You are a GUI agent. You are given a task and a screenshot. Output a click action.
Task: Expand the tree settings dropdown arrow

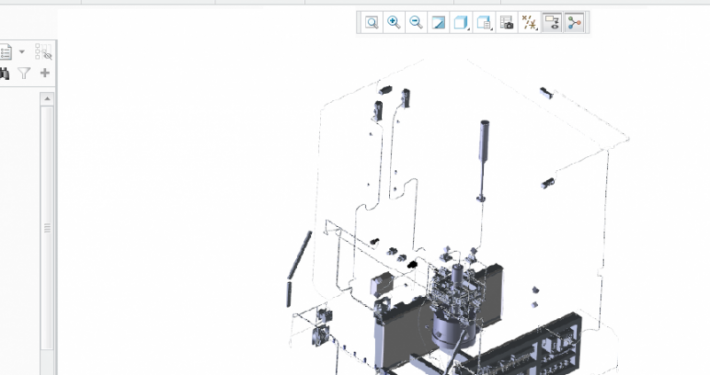pyautogui.click(x=22, y=52)
